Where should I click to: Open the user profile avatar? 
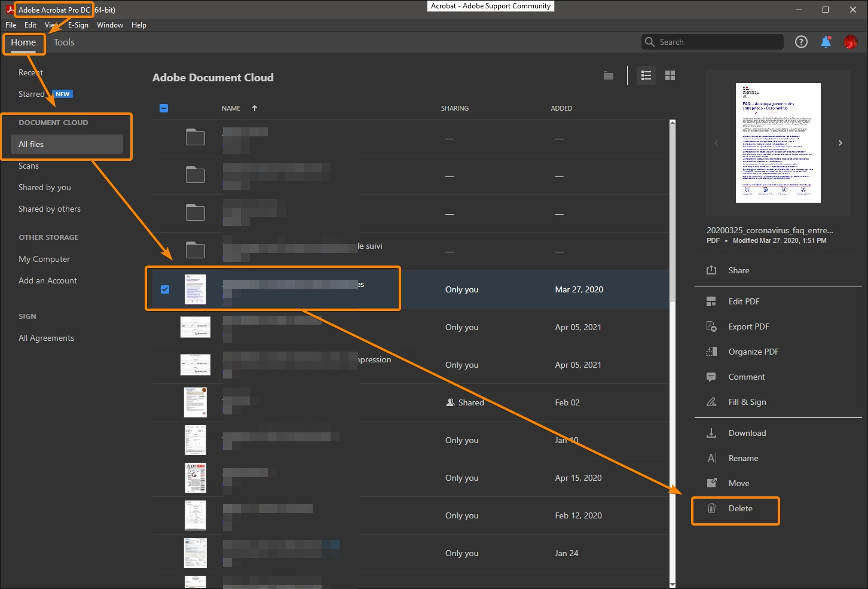tap(850, 42)
